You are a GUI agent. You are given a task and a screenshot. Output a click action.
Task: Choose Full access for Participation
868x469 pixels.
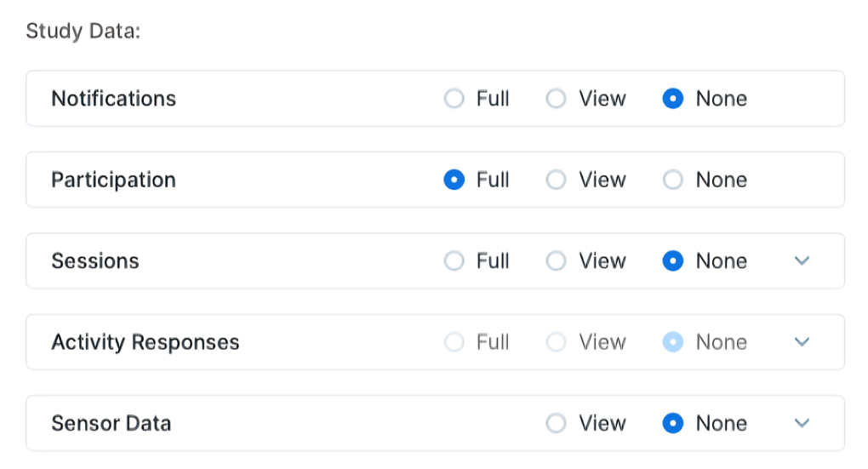point(454,180)
